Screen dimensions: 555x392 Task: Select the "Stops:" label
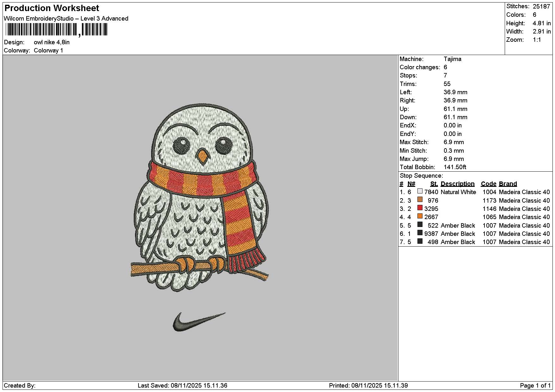coord(409,76)
